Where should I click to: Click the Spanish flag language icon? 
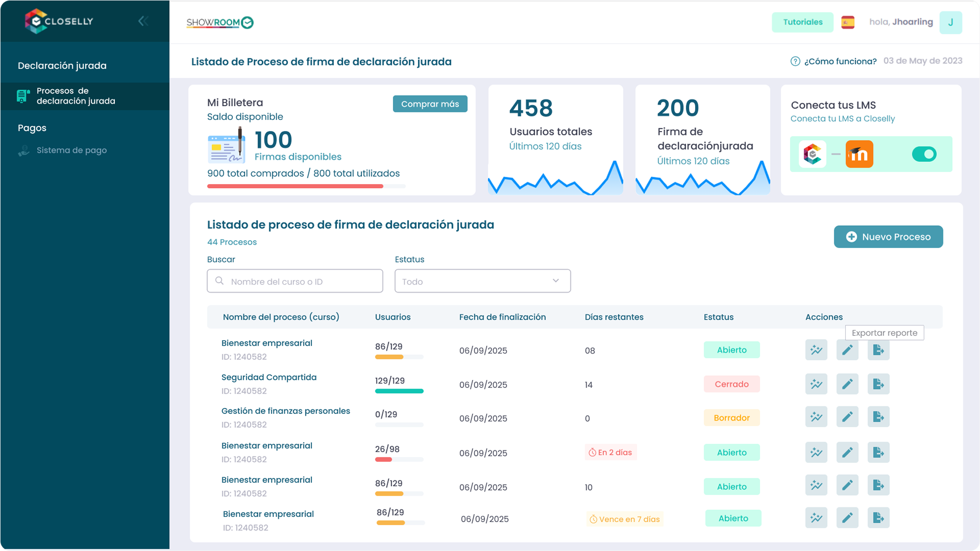click(x=847, y=22)
